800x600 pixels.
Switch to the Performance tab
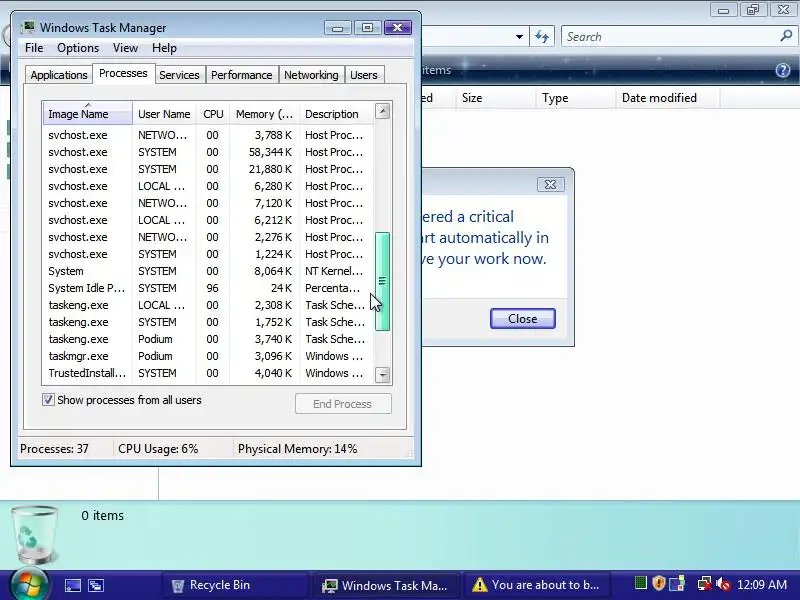242,75
